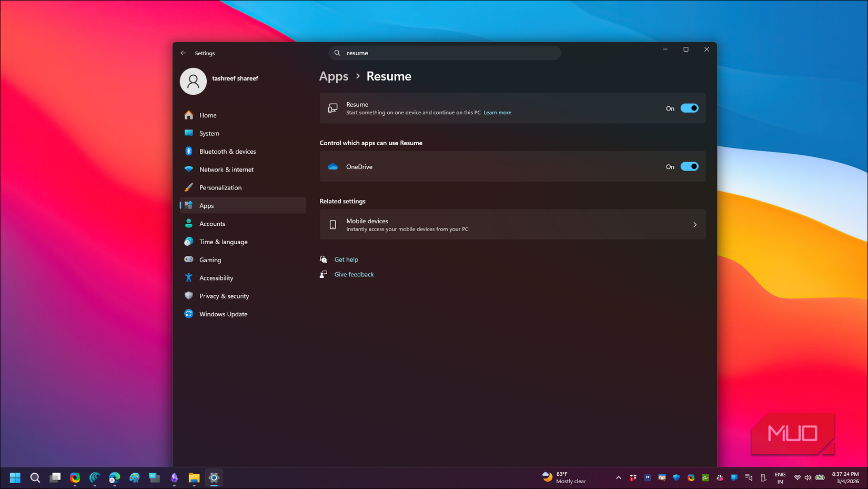Expand the Mobile devices related setting
The width and height of the screenshot is (868, 489).
tap(695, 224)
